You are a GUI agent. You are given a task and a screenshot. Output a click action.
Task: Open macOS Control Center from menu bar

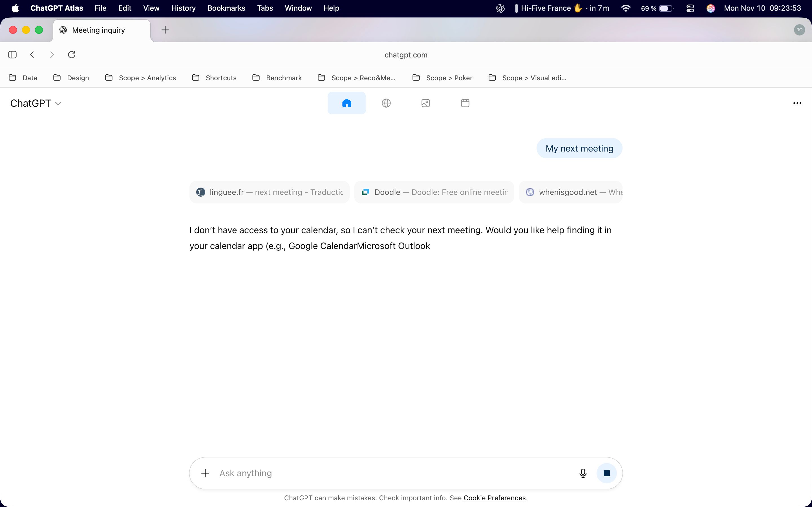click(690, 8)
